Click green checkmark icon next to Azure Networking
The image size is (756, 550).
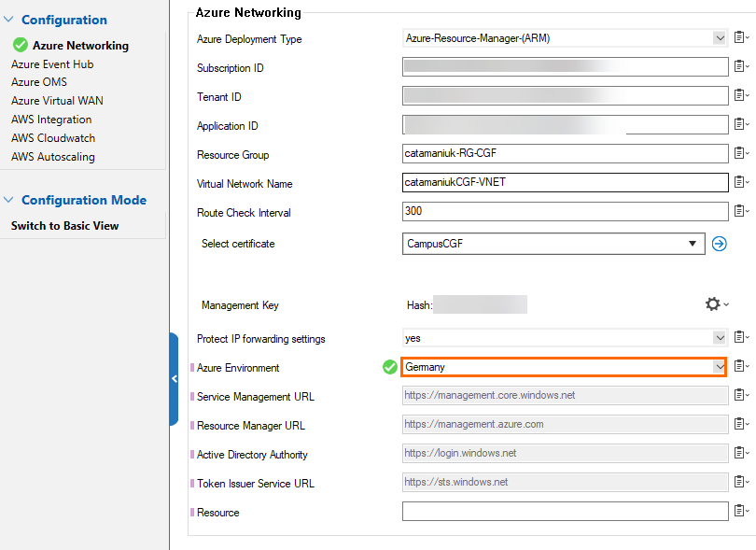[21, 45]
